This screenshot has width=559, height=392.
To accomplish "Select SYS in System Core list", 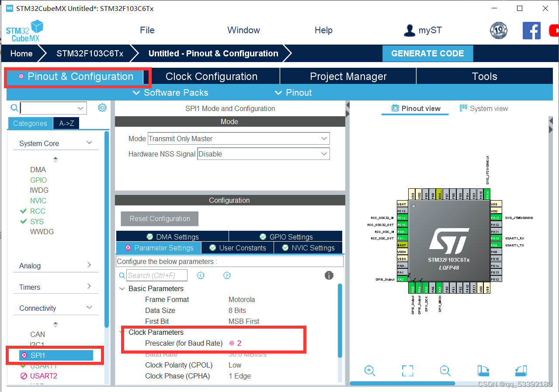I will coord(37,222).
